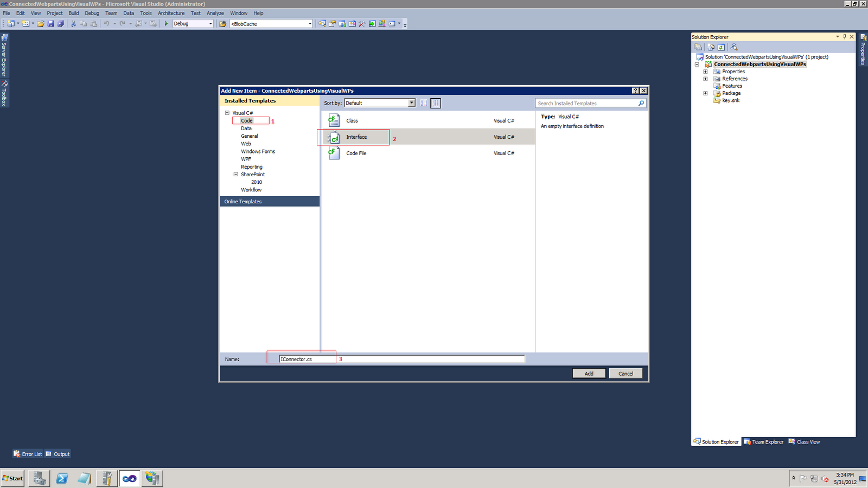The width and height of the screenshot is (868, 488).
Task: Switch to the Class View tab
Action: pos(805,442)
